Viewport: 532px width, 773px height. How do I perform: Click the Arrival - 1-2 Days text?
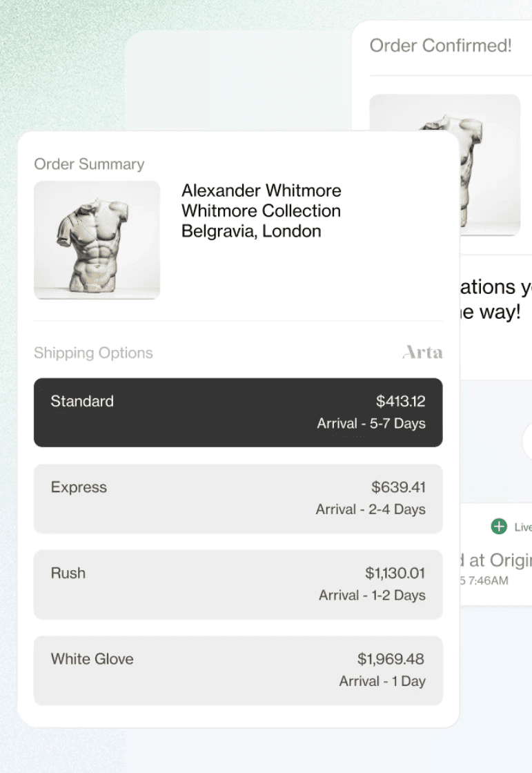372,595
